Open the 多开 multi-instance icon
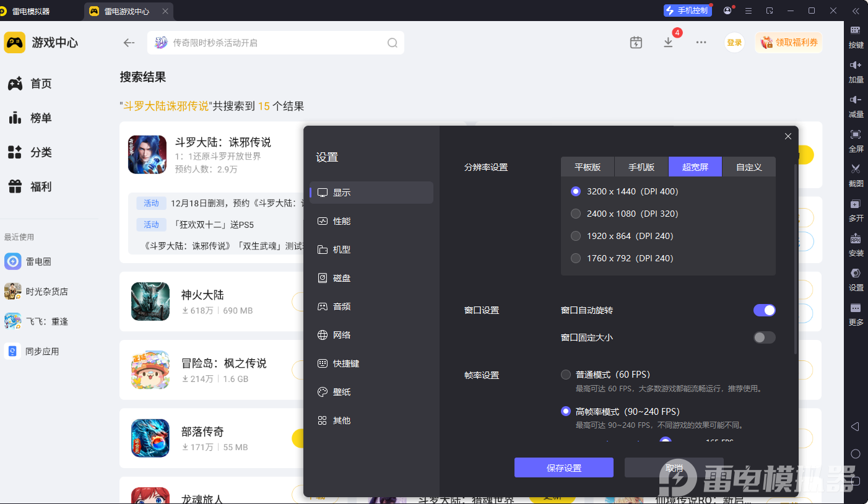The width and height of the screenshot is (868, 504). [x=856, y=204]
